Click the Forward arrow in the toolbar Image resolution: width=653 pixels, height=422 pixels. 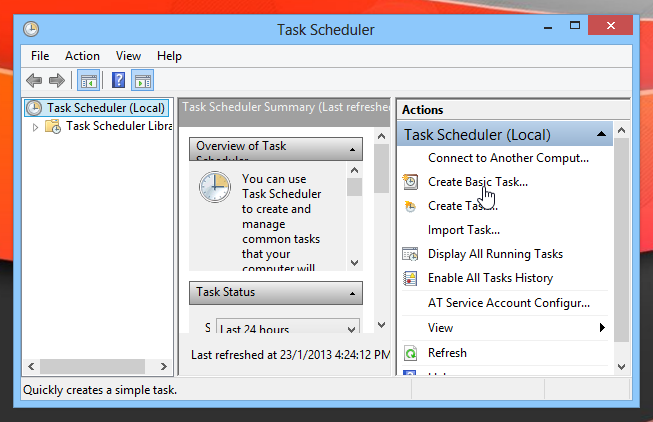(x=57, y=81)
